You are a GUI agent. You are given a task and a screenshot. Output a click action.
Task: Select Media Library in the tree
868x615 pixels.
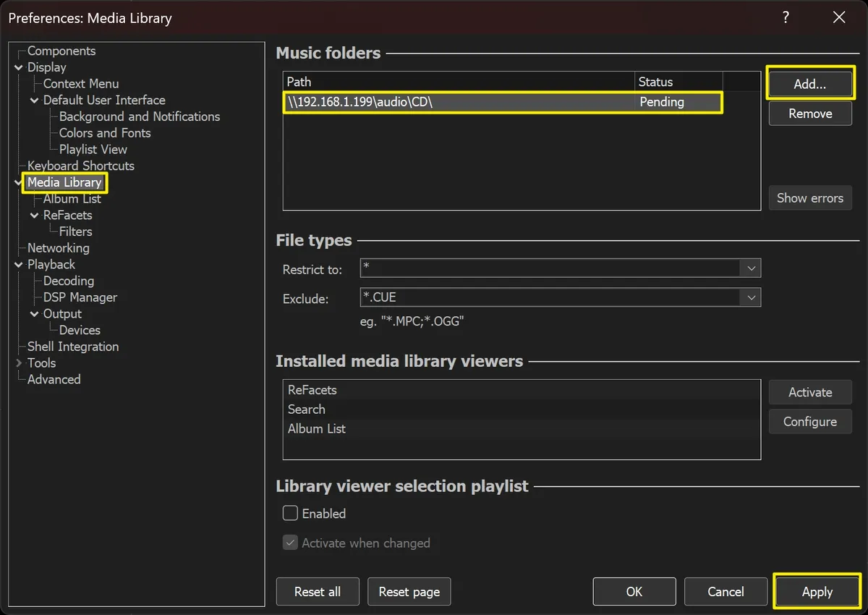click(x=64, y=182)
